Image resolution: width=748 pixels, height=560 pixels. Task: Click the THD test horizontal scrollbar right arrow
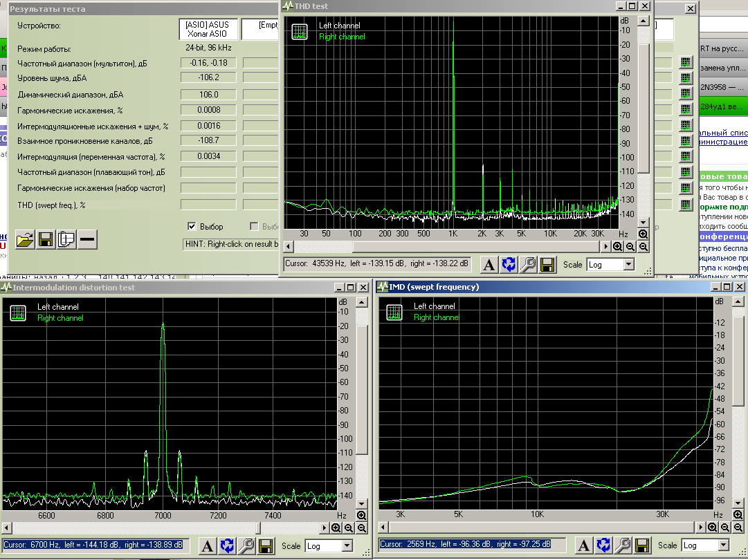(606, 246)
